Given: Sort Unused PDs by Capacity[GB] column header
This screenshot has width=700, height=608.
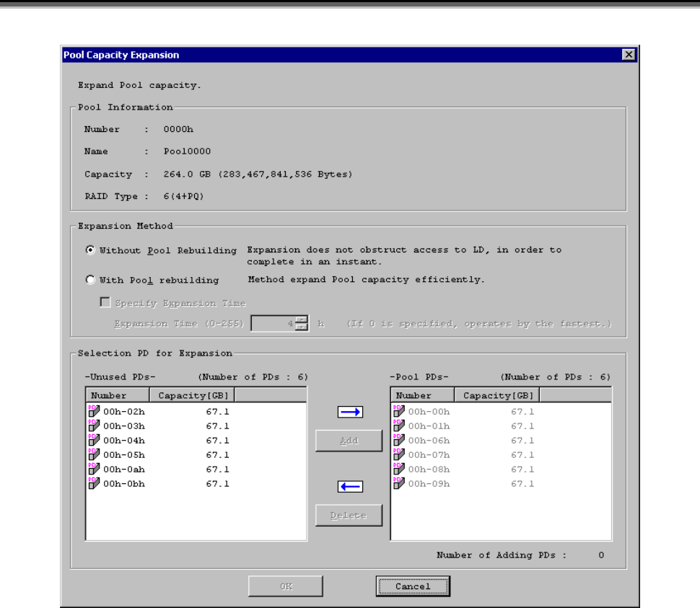Looking at the screenshot, I should [193, 395].
